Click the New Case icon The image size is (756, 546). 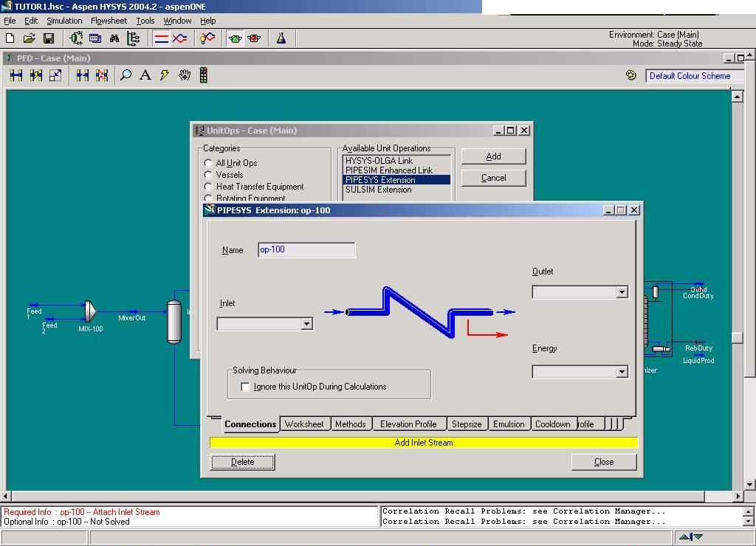(x=10, y=38)
